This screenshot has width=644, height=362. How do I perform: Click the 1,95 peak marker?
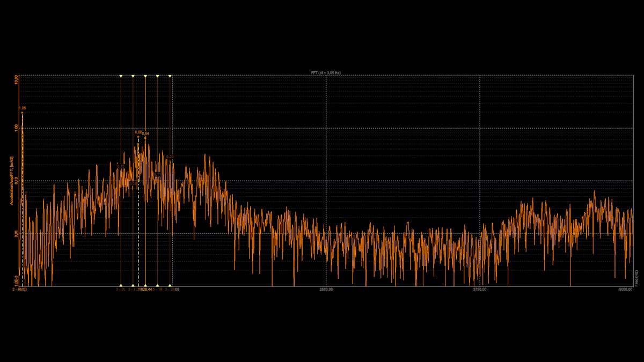click(x=22, y=113)
